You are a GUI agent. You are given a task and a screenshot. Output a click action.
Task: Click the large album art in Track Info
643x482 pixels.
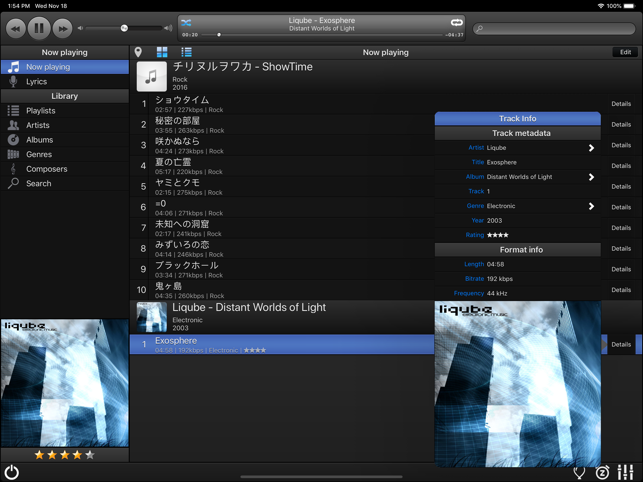point(518,384)
